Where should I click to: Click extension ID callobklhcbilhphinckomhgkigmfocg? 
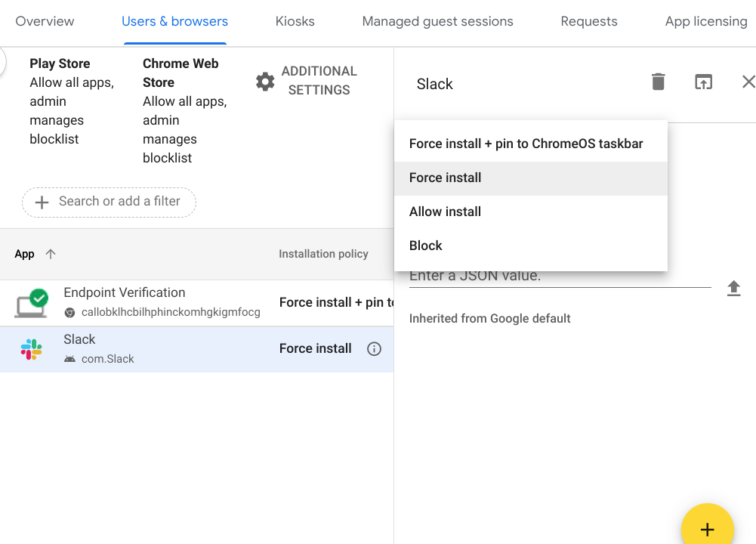coord(171,312)
